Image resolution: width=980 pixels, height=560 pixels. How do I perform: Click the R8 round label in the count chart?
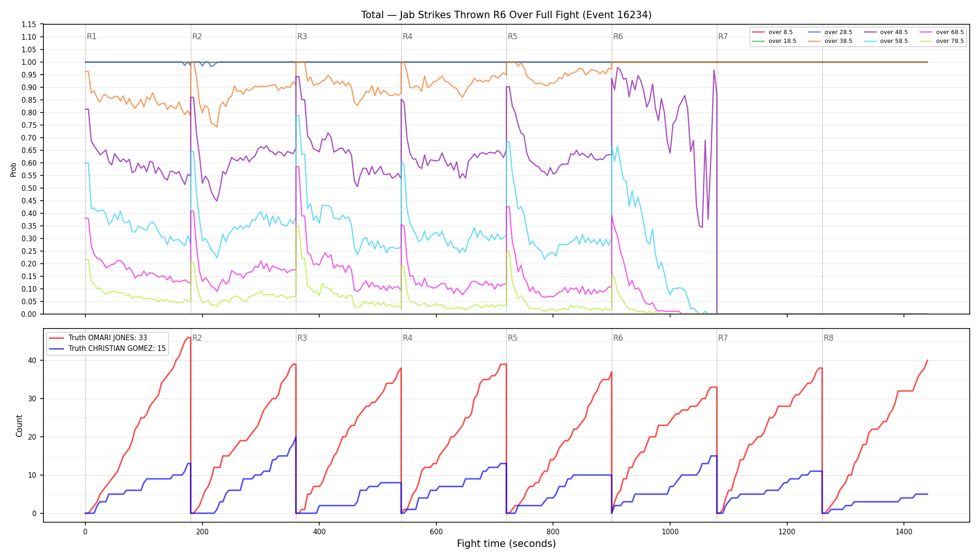pyautogui.click(x=828, y=338)
